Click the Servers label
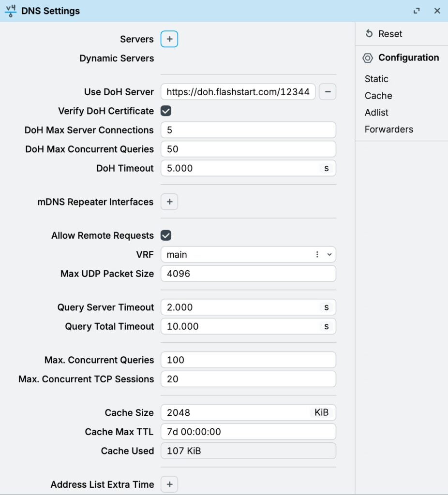Viewport: 448px width, 495px height. pos(137,39)
